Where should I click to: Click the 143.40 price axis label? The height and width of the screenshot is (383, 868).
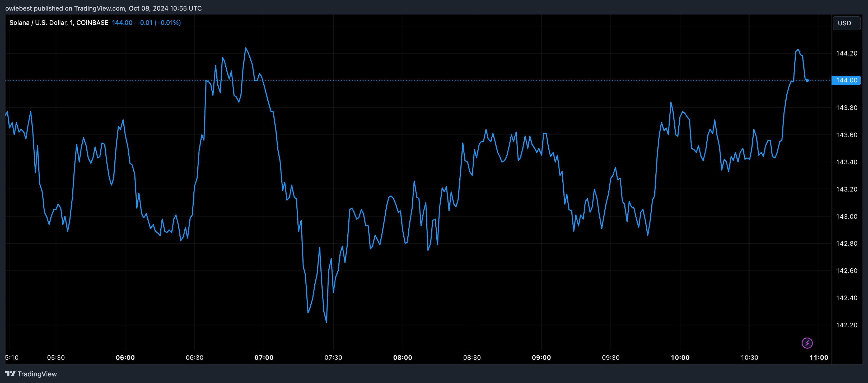coord(846,162)
